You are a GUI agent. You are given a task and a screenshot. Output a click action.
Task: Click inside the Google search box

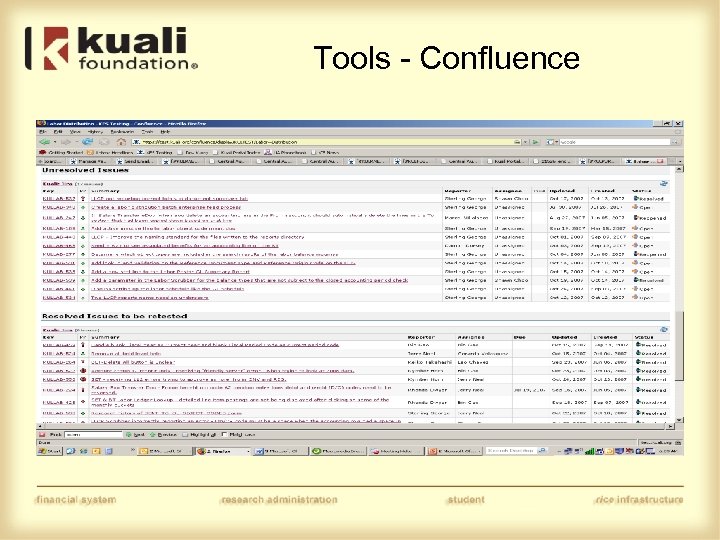tap(614, 142)
